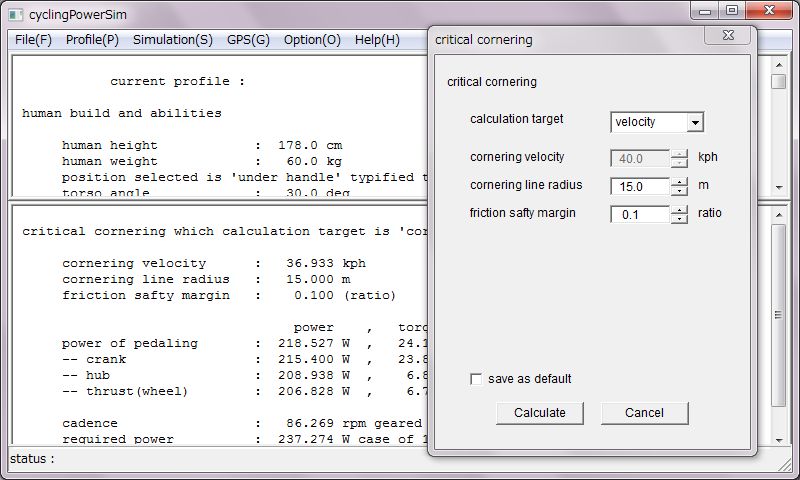Click the cornering line radius 15.000 m result

tap(206, 280)
